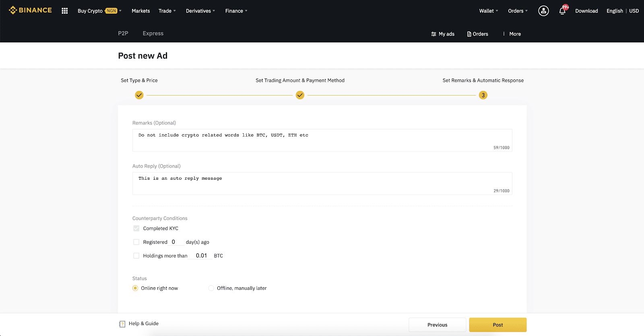Image resolution: width=644 pixels, height=336 pixels.
Task: Expand the Buy Crypto dropdown
Action: pos(99,11)
